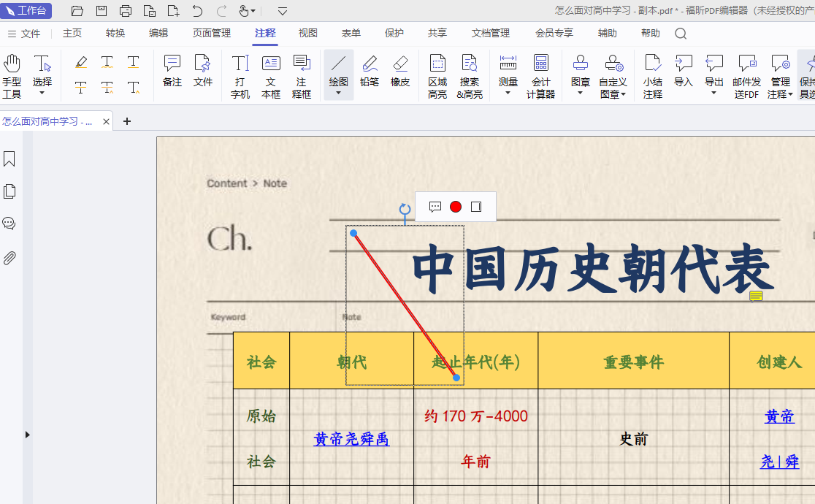Screen dimensions: 815x504
Task: Choose the Typewriter (打字机) tool
Action: click(240, 75)
